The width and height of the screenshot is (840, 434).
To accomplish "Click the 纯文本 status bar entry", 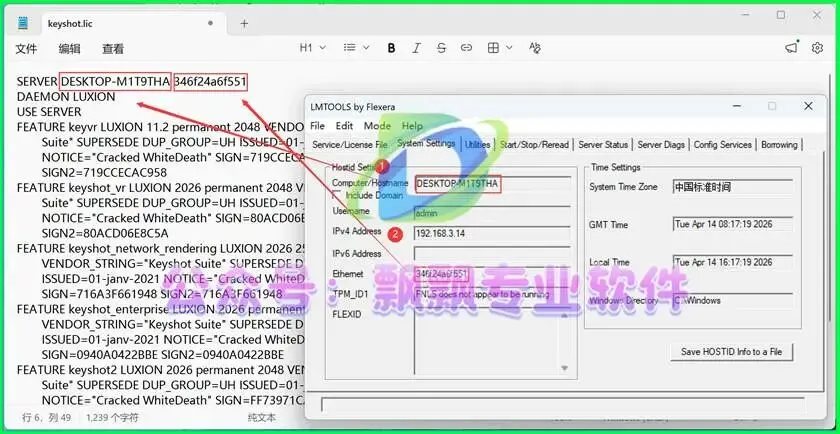I will click(x=262, y=417).
